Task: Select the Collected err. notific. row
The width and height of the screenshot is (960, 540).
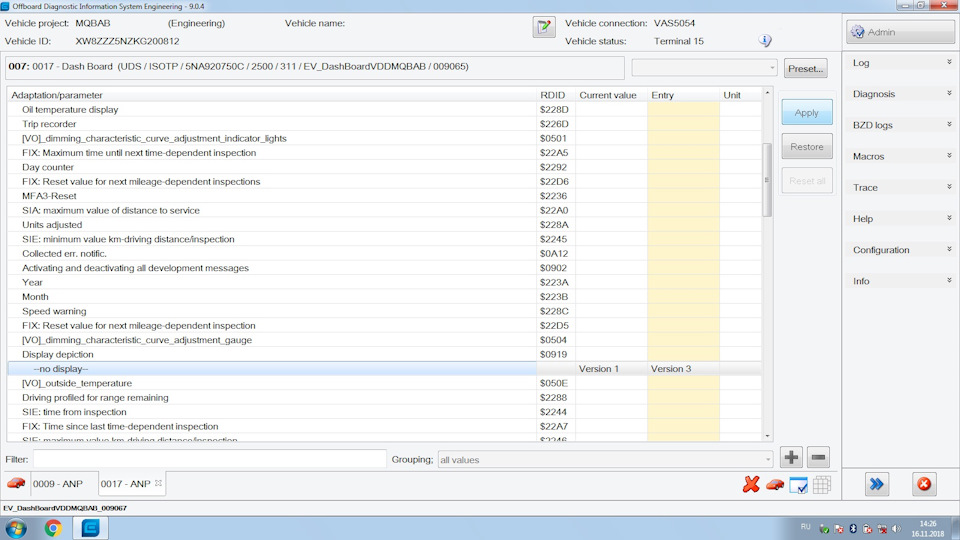Action: tap(384, 253)
